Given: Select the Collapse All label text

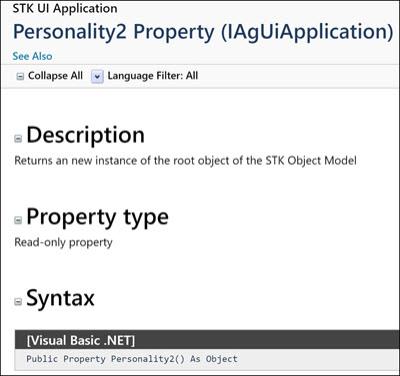Looking at the screenshot, I should 55,76.
